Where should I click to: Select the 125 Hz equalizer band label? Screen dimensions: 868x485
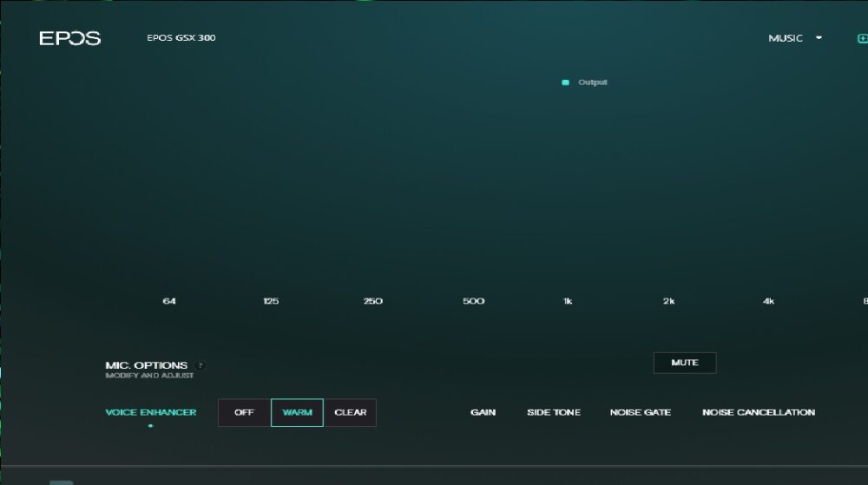click(x=271, y=301)
